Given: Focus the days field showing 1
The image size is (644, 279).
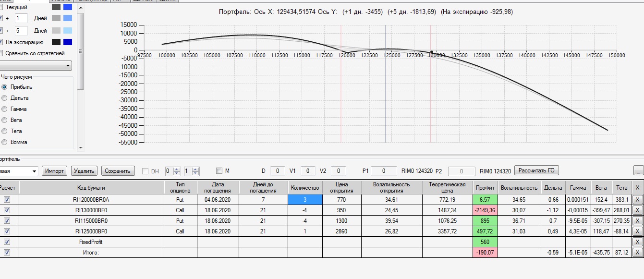Looking at the screenshot, I should click(21, 18).
